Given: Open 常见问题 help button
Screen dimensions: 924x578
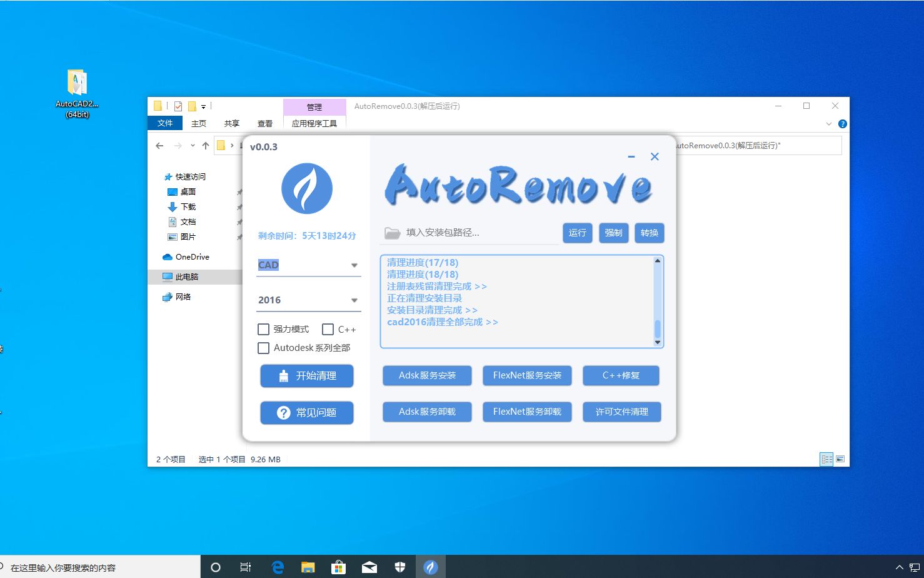Looking at the screenshot, I should coord(307,413).
